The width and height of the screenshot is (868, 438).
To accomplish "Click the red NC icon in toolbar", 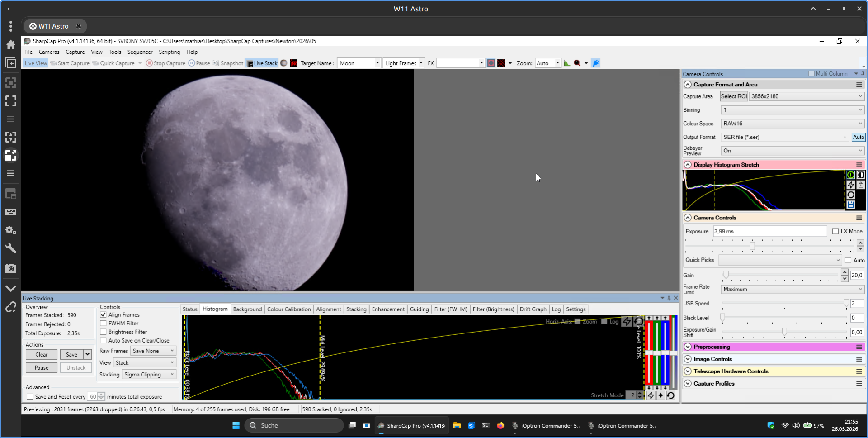I will pos(294,63).
